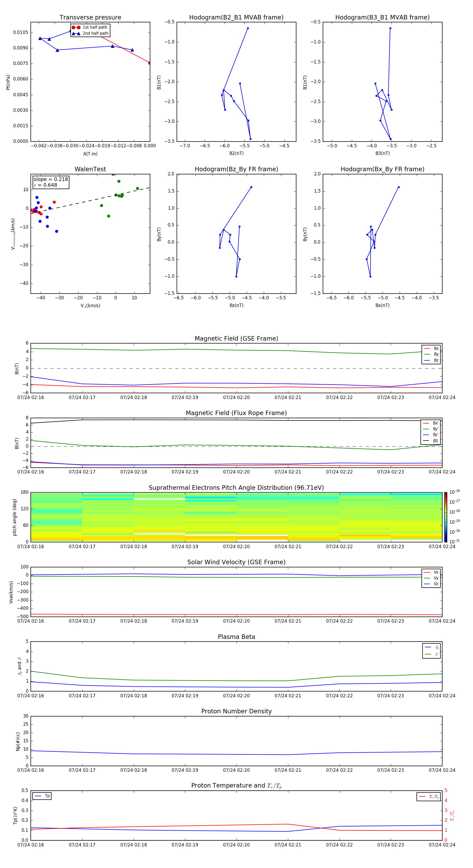The width and height of the screenshot is (473, 868).
Task: Click the "Solar Wind Velocity (GSE Frame)" title
Action: point(236,562)
